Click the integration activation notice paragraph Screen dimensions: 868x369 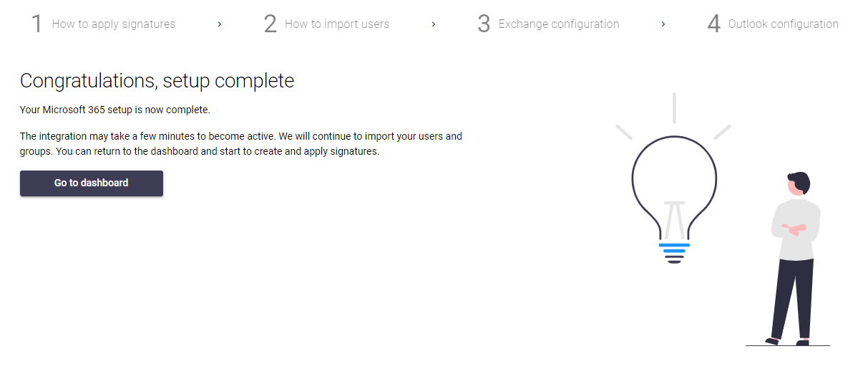point(241,144)
